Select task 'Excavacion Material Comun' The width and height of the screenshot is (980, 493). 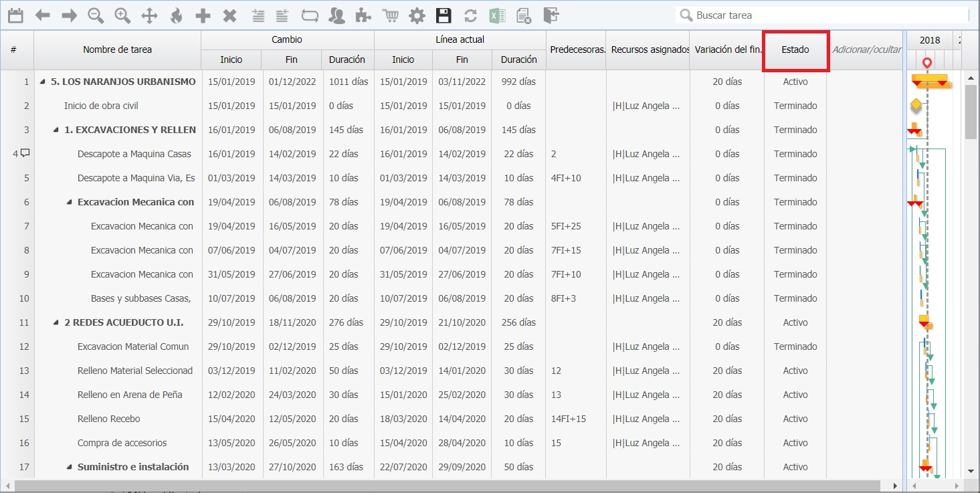pyautogui.click(x=133, y=347)
